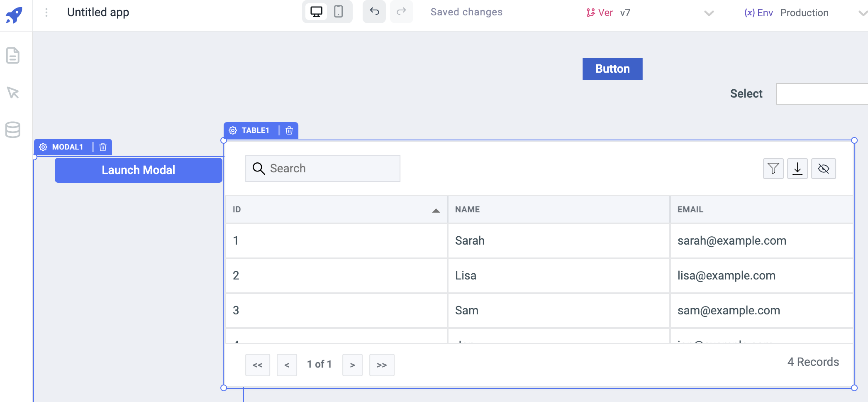Screen dimensions: 868x402
Task: Open the table filter funnel icon
Action: coord(773,169)
